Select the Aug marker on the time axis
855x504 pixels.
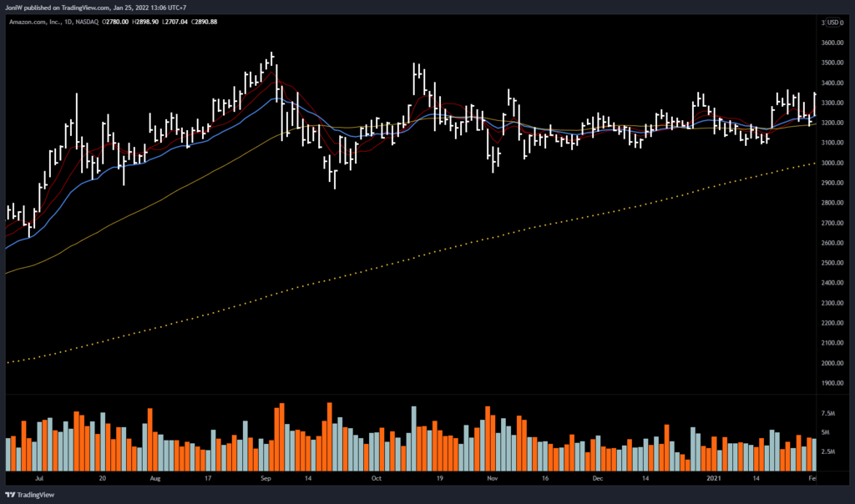(154, 480)
